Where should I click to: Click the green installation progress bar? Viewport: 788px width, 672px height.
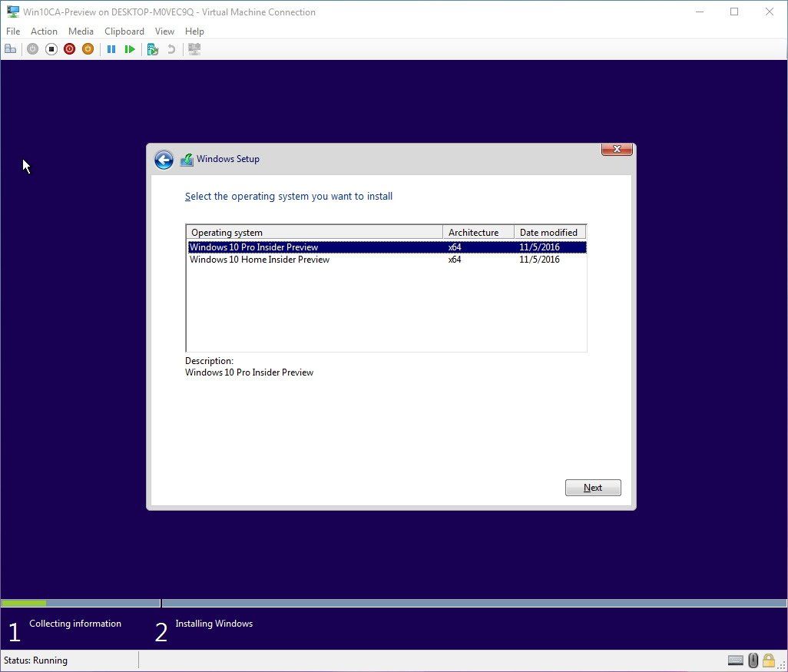(x=23, y=603)
